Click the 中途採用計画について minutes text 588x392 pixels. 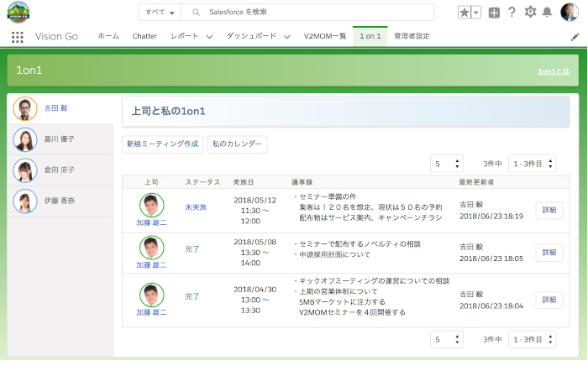click(334, 254)
